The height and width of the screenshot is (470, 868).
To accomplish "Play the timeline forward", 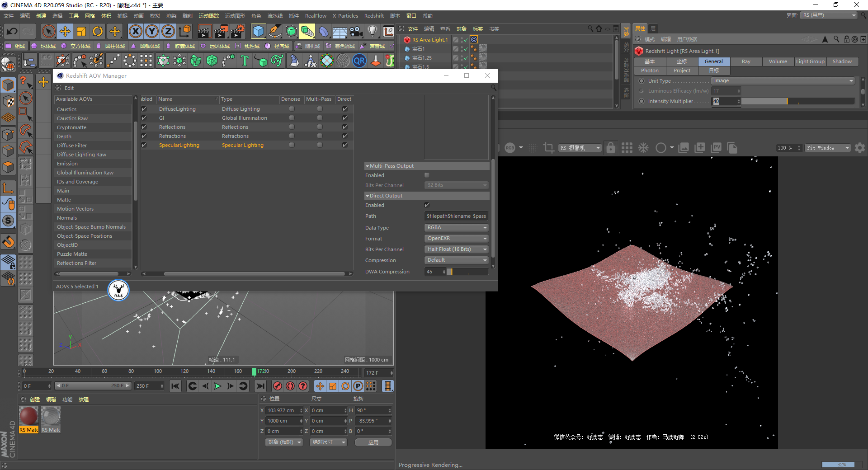I will click(217, 386).
